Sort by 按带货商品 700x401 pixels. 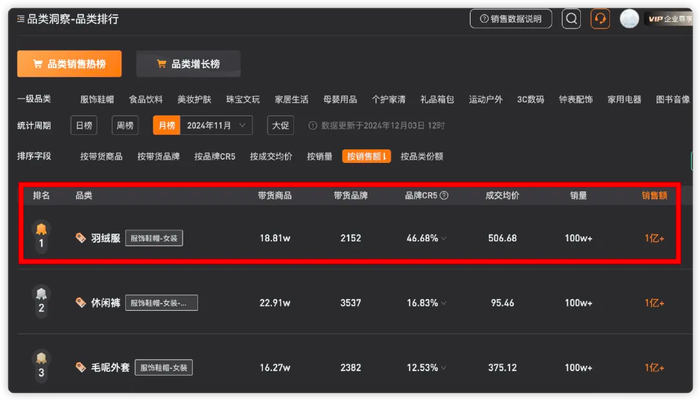pyautogui.click(x=101, y=156)
